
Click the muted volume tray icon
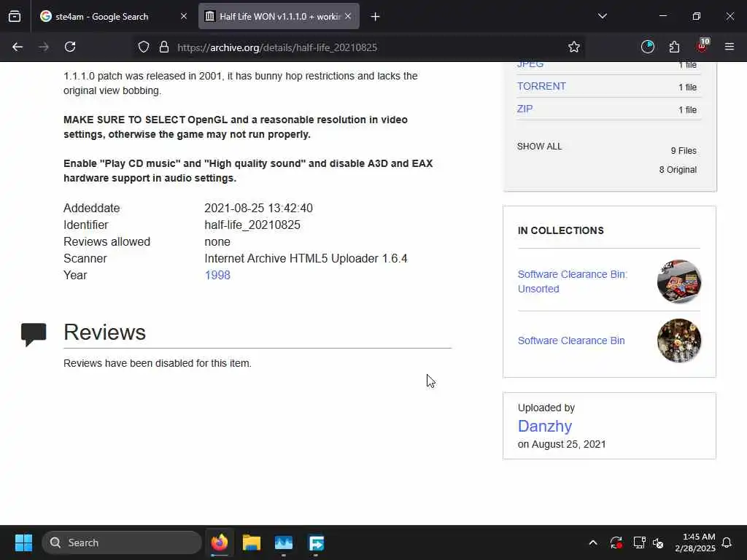pyautogui.click(x=658, y=542)
